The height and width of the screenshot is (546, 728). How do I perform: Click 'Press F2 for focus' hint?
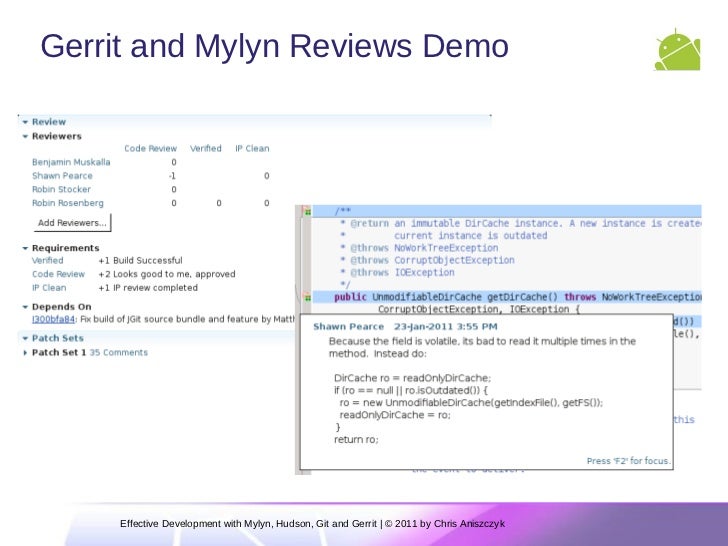(628, 461)
